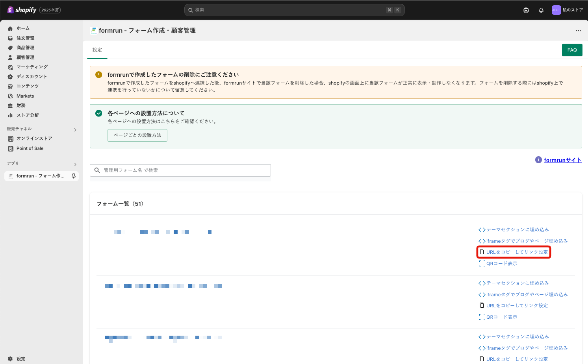Click the green FAQ button
This screenshot has height=364, width=588.
(x=572, y=50)
